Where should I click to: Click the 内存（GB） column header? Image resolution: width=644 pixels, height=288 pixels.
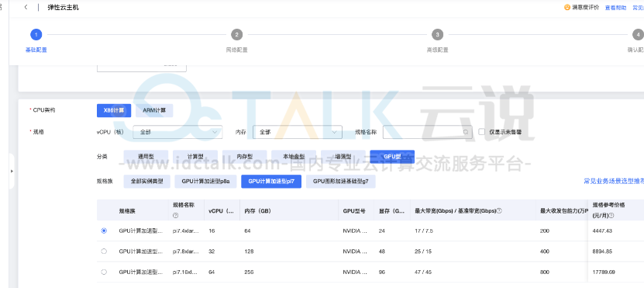pos(257,210)
